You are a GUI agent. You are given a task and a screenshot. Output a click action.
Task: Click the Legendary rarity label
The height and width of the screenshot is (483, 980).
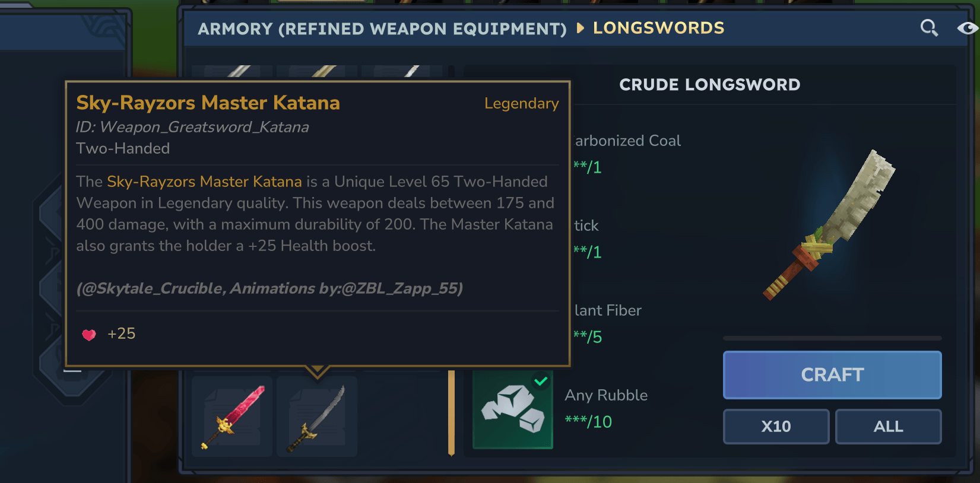tap(521, 103)
